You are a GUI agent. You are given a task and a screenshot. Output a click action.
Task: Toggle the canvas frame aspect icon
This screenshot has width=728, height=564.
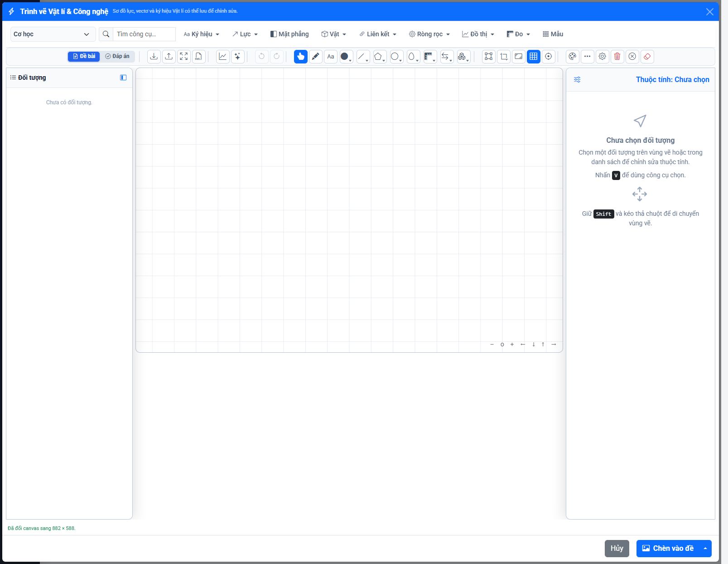[519, 57]
